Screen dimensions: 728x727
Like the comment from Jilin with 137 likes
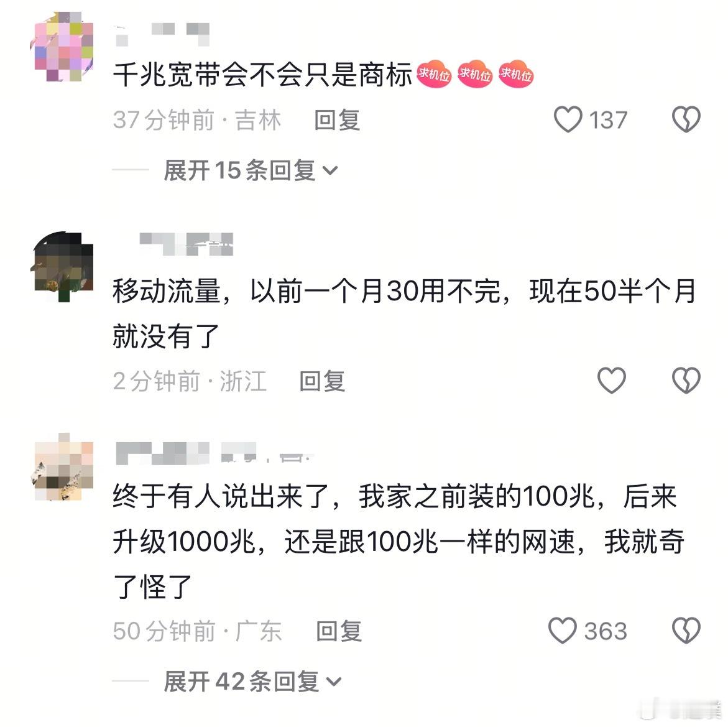pos(568,119)
